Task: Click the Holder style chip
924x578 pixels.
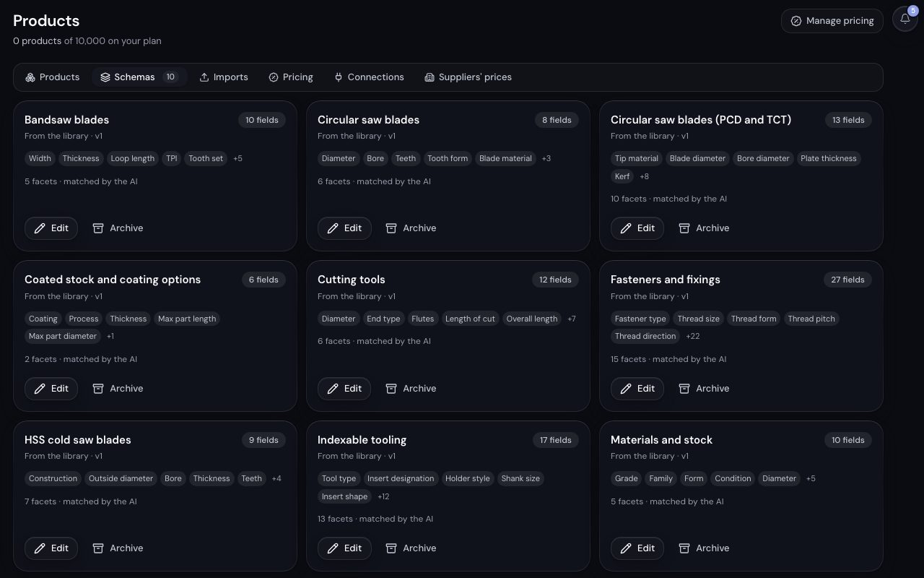Action: [468, 478]
